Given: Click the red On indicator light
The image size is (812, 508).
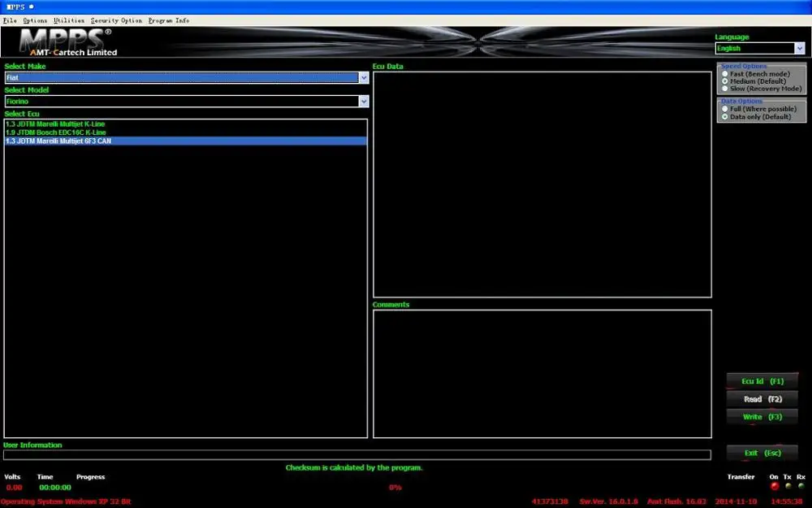Looking at the screenshot, I should tap(774, 486).
